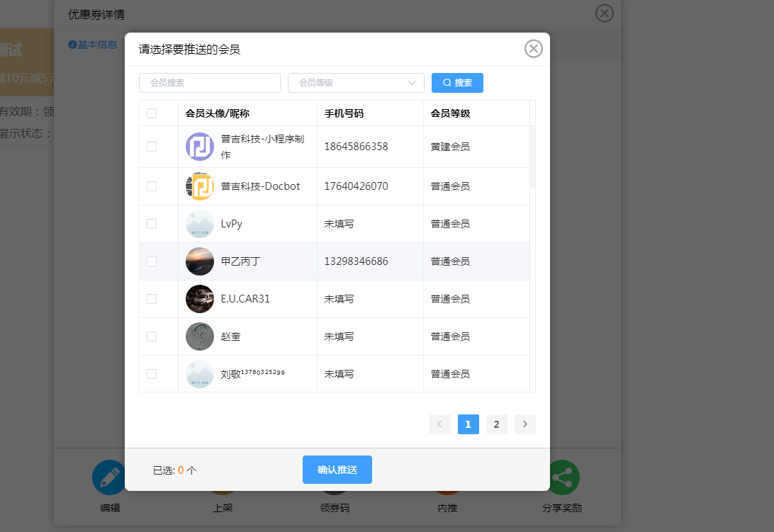Click phone number 18645866358
Screen dimensions: 774x532
(356, 147)
